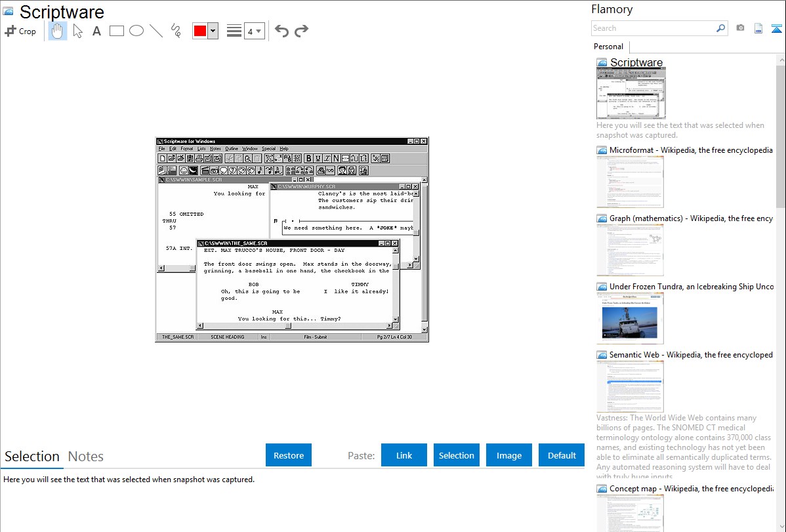Open the Microformat Wikipedia snapshot thumbnail
This screenshot has height=532, width=786.
coord(630,182)
